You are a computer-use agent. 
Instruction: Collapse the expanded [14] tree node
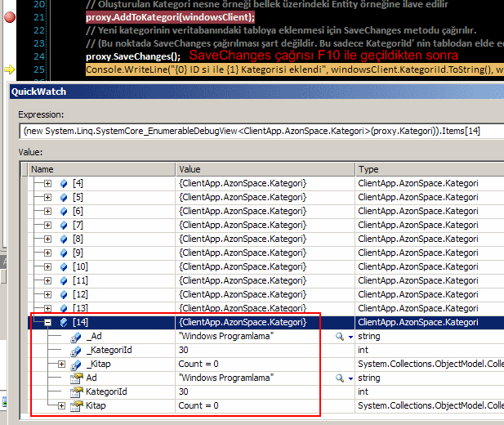[x=48, y=322]
